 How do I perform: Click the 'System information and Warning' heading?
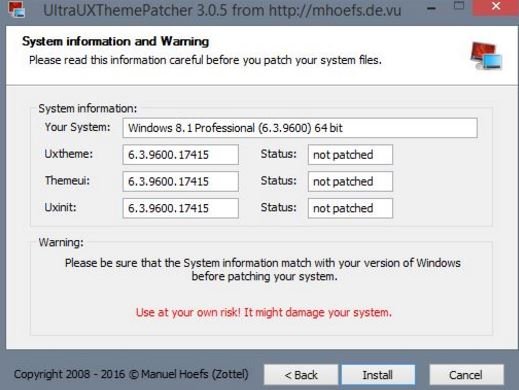[x=116, y=41]
